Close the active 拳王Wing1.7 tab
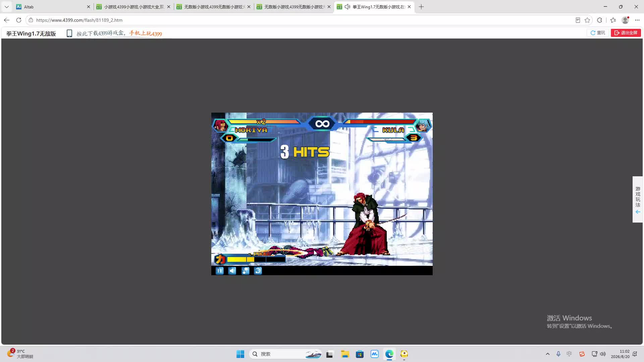This screenshot has height=362, width=644. click(409, 7)
